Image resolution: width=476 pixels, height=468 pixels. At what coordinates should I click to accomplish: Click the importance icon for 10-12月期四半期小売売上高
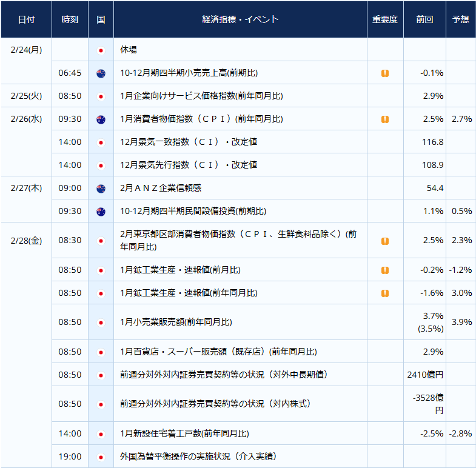click(x=385, y=73)
